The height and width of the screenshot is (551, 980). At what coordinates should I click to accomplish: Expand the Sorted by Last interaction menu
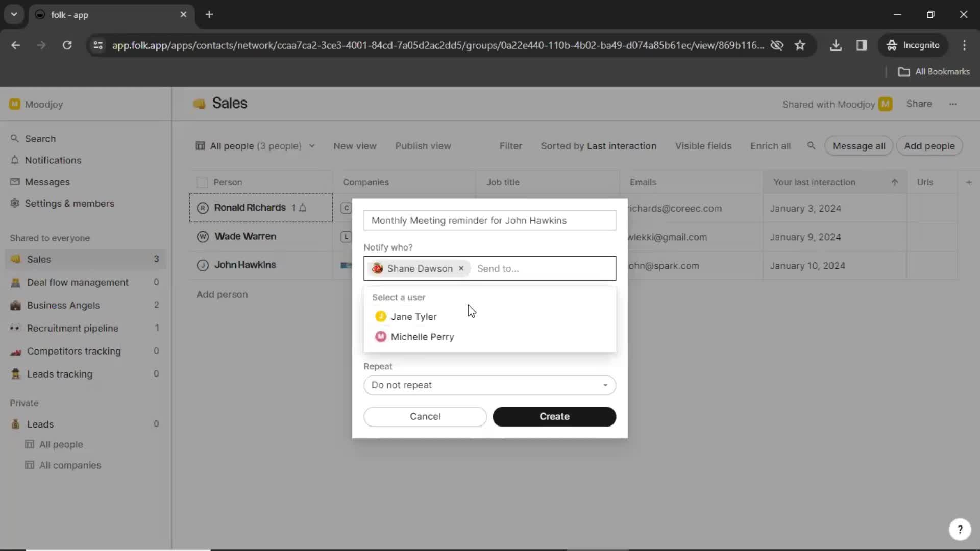(598, 145)
